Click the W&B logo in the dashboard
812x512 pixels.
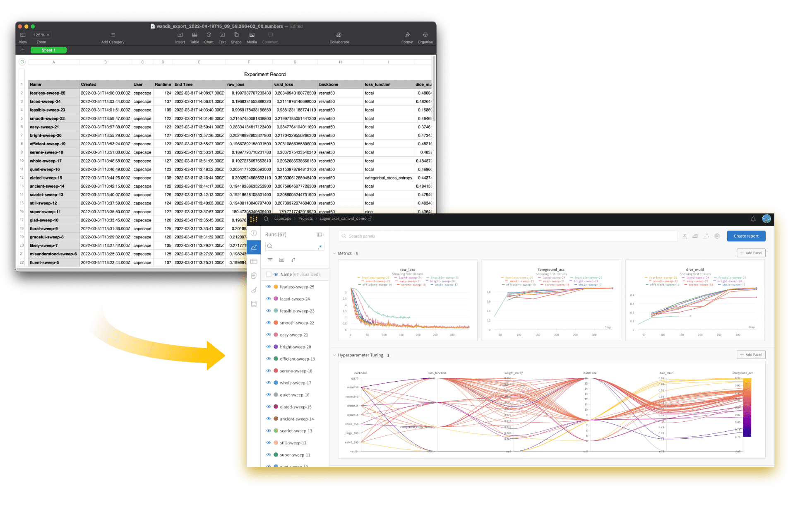click(x=254, y=219)
